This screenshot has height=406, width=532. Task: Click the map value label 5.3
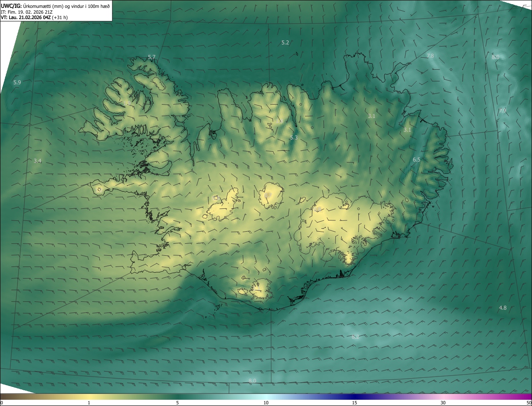coord(294,137)
